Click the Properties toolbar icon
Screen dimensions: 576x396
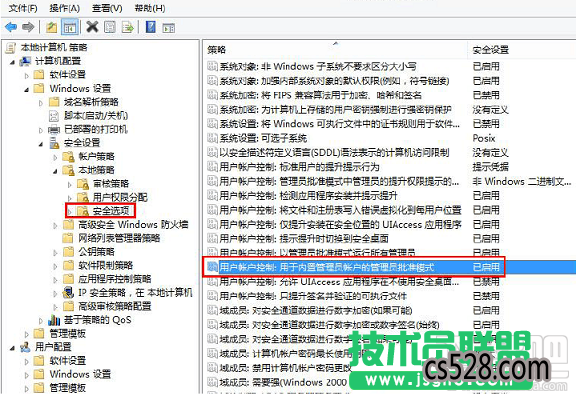tap(110, 27)
